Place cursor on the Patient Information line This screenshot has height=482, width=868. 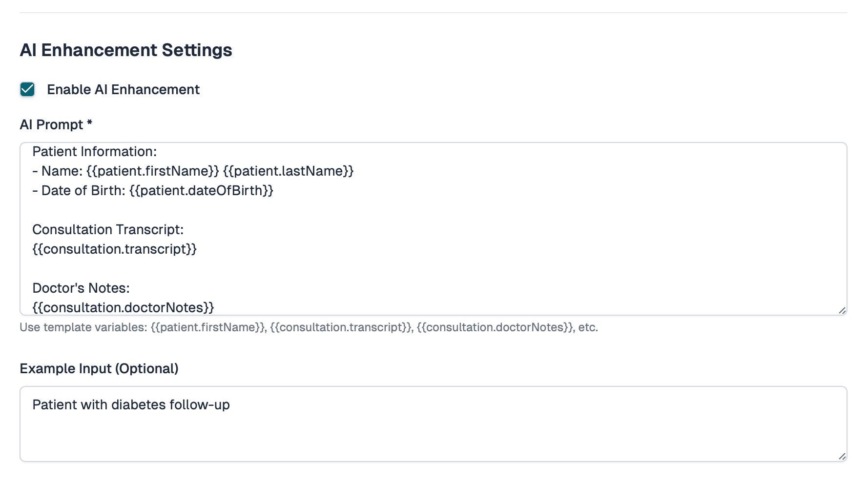(x=95, y=152)
